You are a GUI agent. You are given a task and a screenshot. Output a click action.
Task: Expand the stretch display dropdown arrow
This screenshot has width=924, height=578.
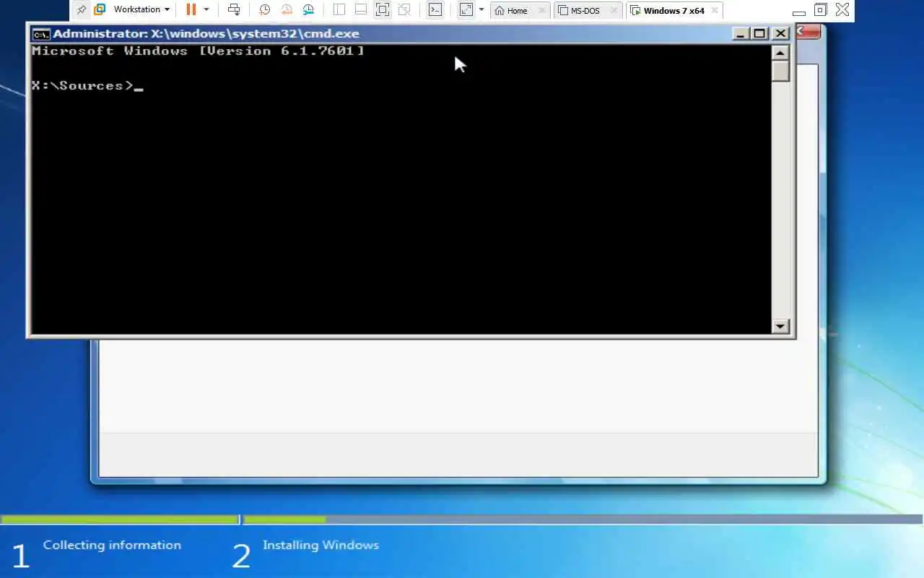click(481, 10)
